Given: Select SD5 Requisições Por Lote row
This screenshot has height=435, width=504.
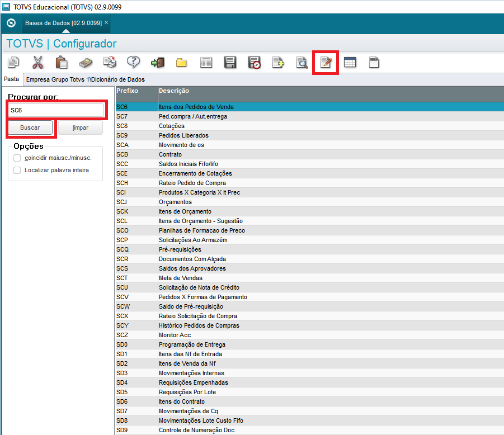Looking at the screenshot, I should (x=310, y=392).
